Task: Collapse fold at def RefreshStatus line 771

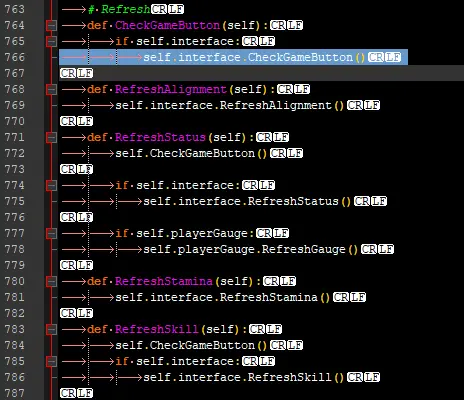Action: 52,137
